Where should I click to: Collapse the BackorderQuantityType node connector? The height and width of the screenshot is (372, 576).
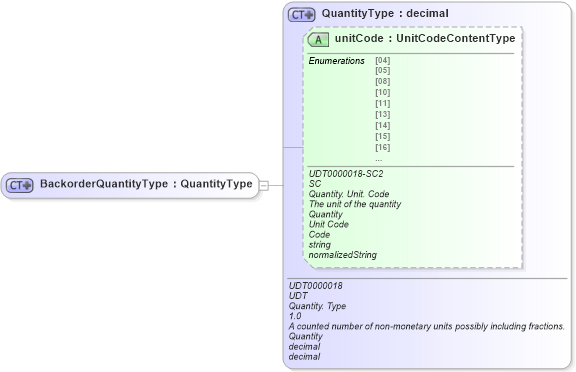264,185
